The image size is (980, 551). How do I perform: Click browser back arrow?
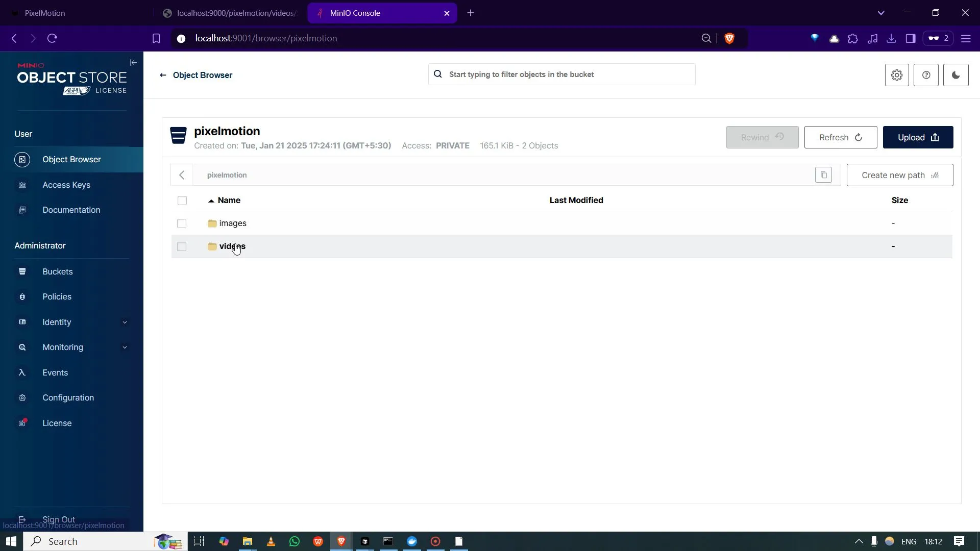coord(14,38)
